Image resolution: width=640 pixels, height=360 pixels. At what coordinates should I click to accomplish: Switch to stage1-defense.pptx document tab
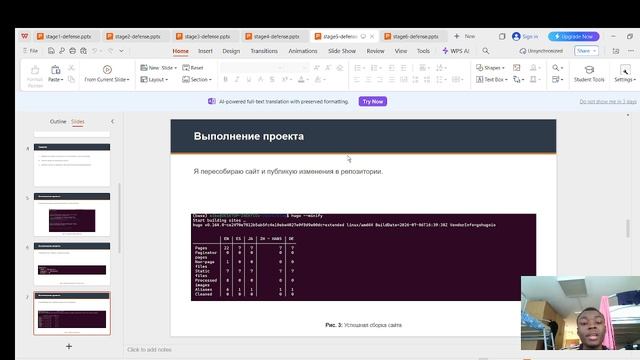click(65, 36)
